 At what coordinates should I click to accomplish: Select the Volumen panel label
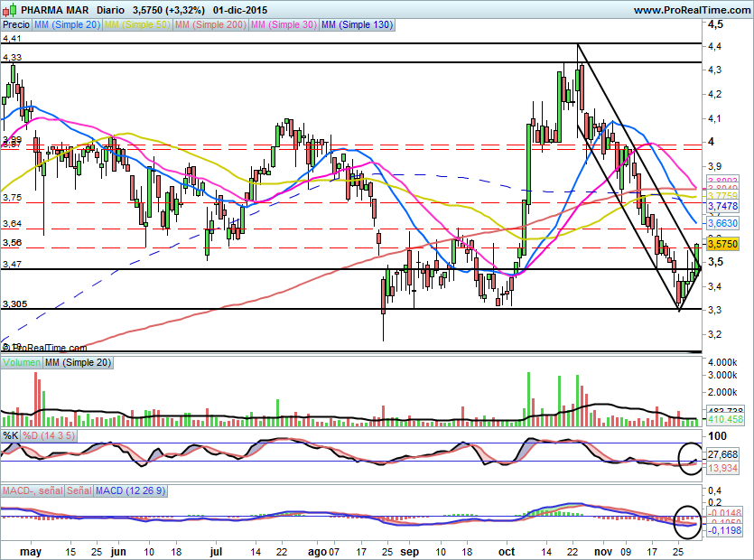[22, 362]
